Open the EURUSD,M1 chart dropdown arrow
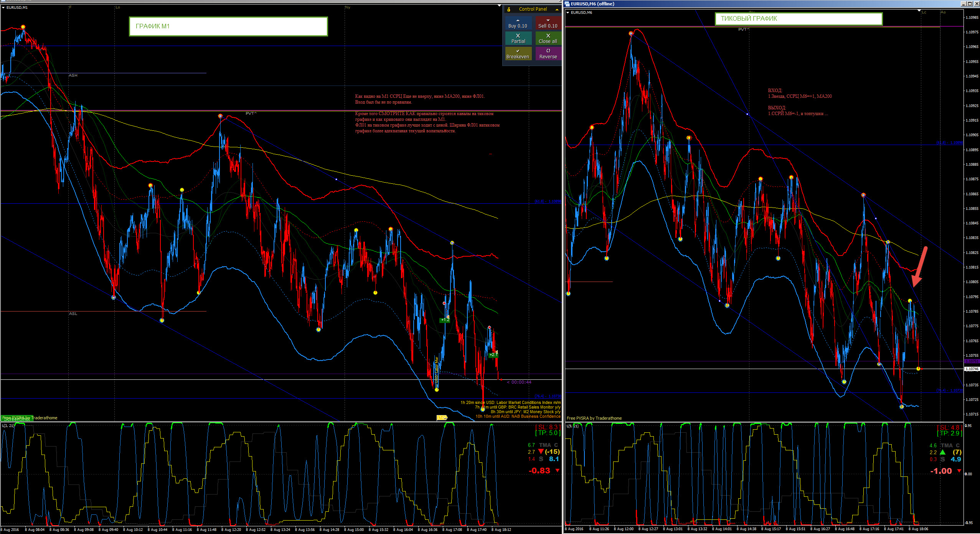Viewport: 980px width, 534px height. (3, 7)
